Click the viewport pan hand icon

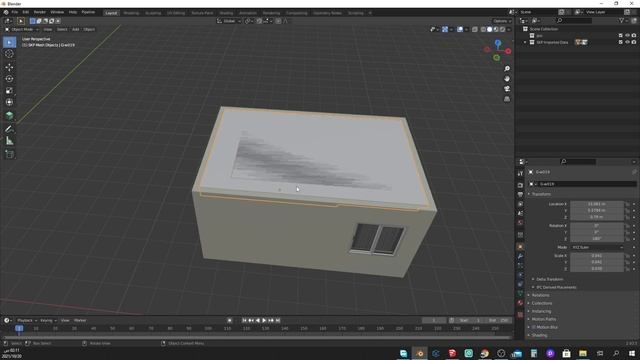tap(507, 79)
